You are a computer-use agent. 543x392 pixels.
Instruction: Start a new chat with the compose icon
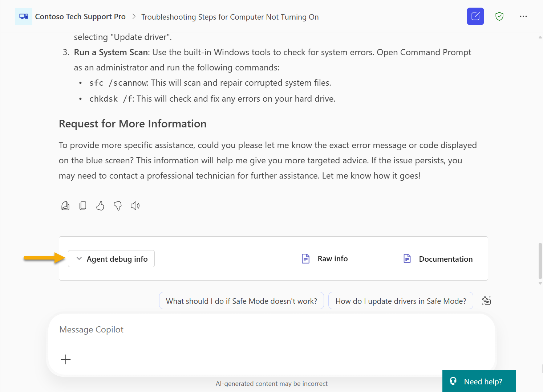pos(475,16)
